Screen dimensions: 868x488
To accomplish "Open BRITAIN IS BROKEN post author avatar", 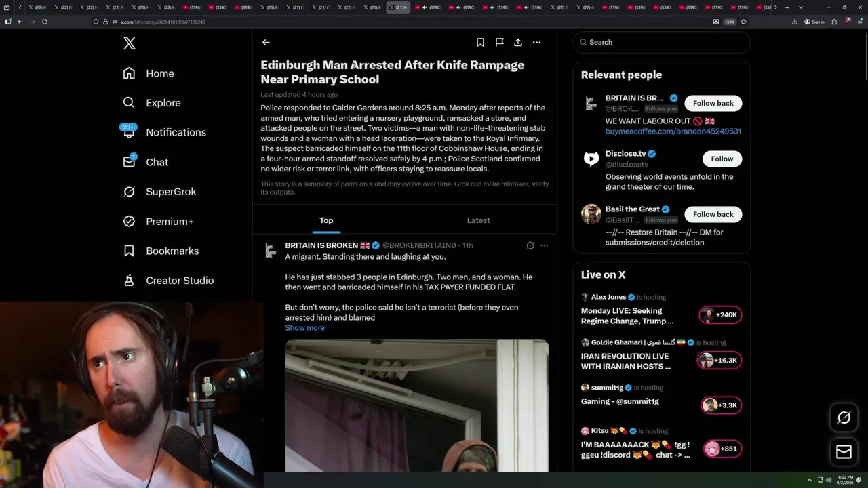I will click(x=270, y=251).
